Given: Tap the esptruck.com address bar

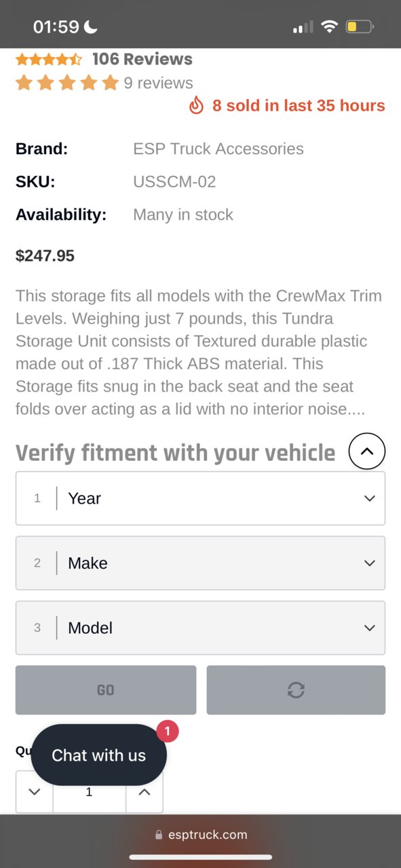Looking at the screenshot, I should coord(201,835).
